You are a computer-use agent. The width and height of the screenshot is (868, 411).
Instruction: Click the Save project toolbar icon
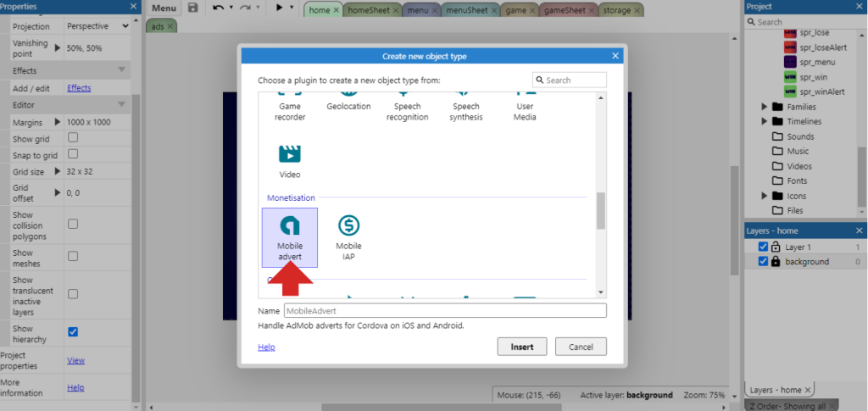click(193, 8)
